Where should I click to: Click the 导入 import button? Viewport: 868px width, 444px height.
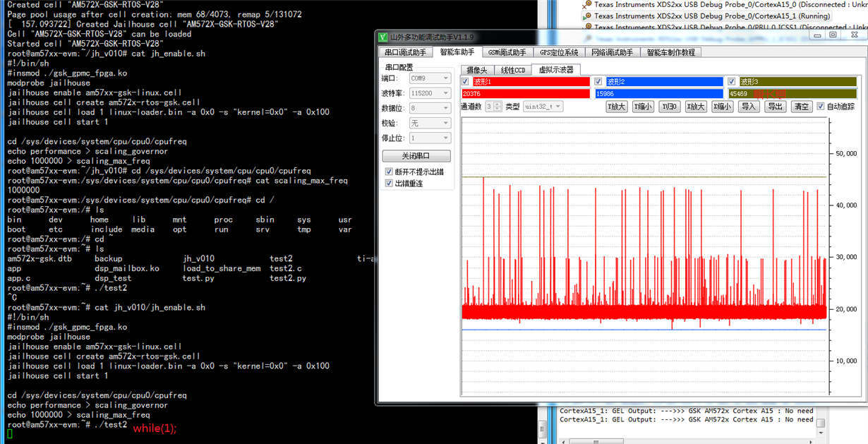click(749, 107)
